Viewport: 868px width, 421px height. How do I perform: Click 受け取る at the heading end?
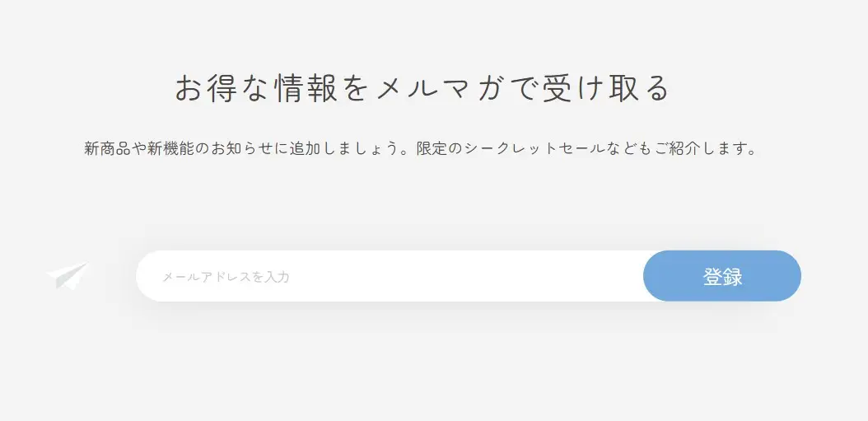pos(605,89)
